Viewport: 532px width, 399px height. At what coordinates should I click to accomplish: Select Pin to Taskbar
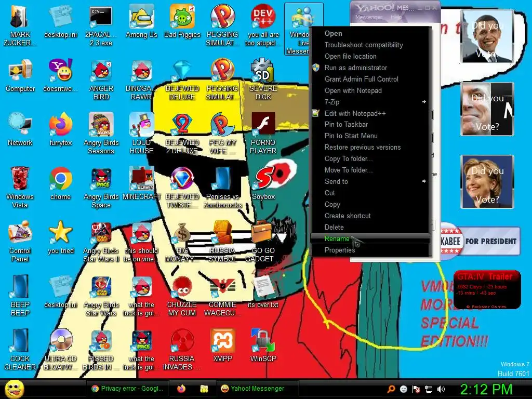tap(370, 125)
